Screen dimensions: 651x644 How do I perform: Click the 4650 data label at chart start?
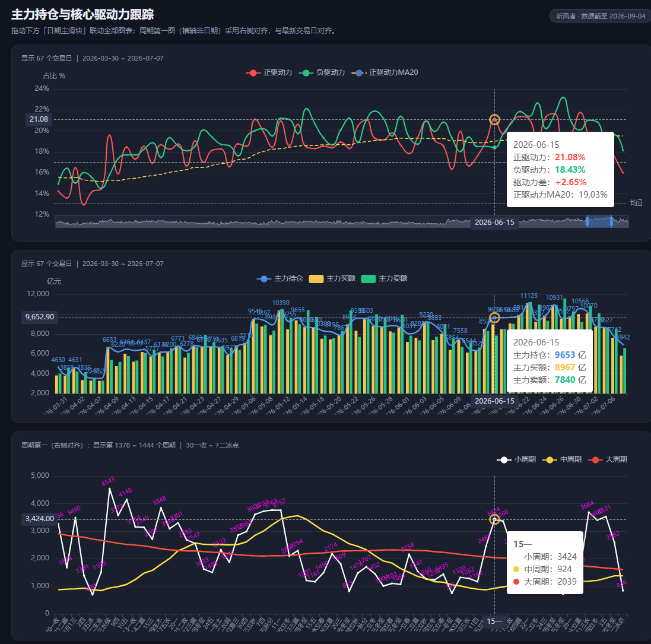[x=58, y=360]
